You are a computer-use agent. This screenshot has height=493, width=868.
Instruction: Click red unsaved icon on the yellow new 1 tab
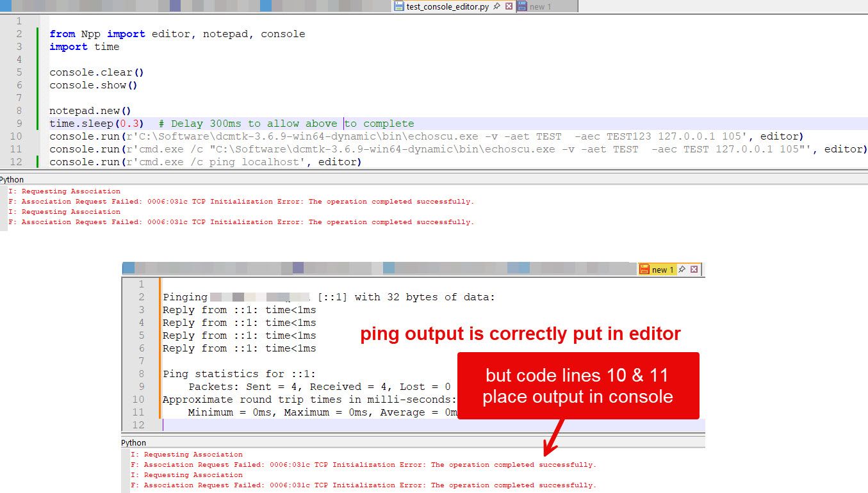(644, 270)
